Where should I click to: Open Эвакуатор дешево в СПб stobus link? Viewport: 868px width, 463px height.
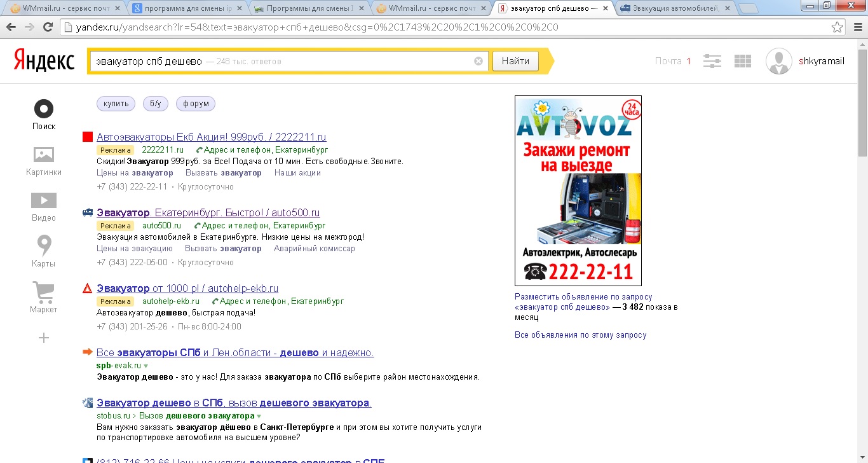[234, 403]
